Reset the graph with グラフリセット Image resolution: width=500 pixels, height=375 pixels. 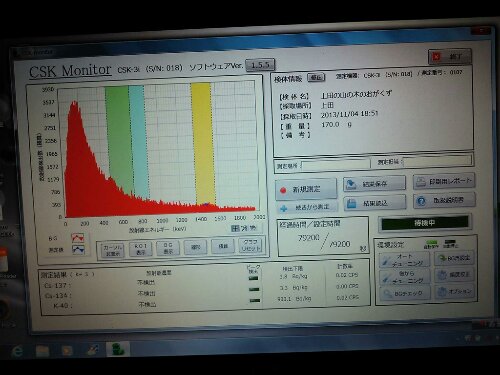(x=250, y=245)
